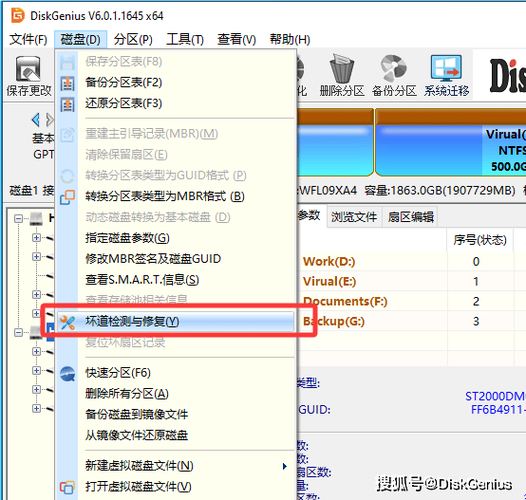The width and height of the screenshot is (526, 500).
Task: Open 查看S.M.A.R.T.信息(S)
Action: click(176, 280)
